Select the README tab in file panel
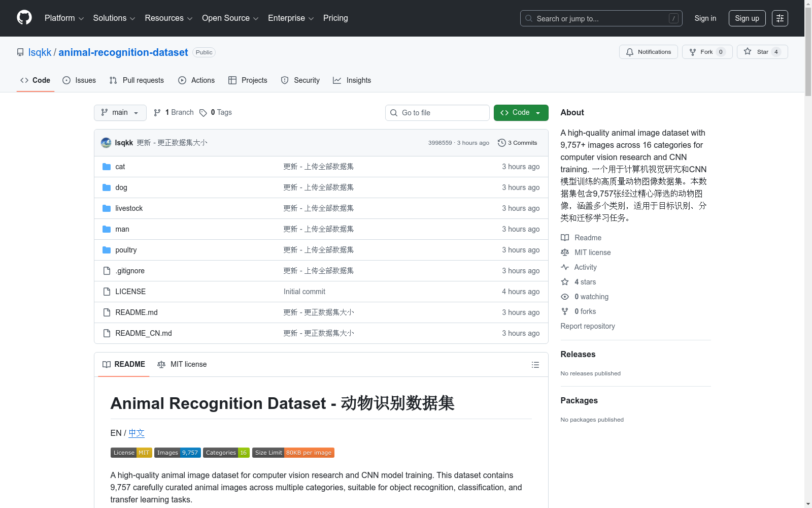Screen dimensions: 812x508 (124, 364)
